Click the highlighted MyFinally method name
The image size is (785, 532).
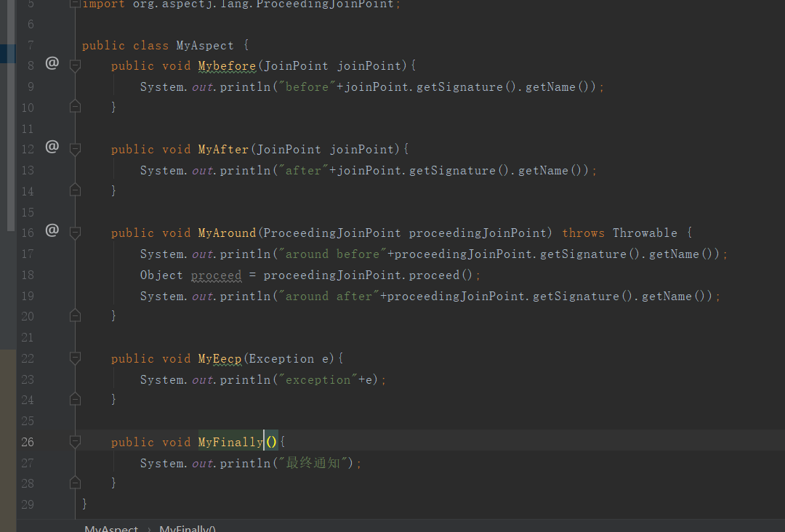coord(230,443)
